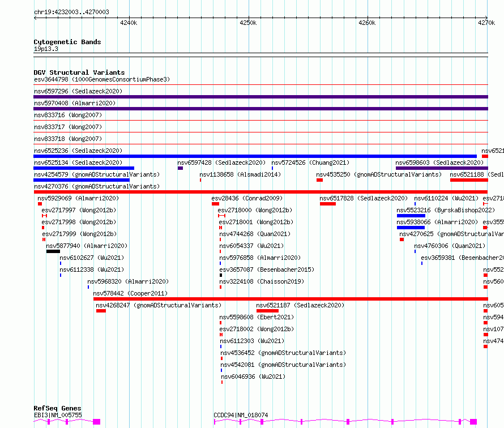Click the RefSeq Genes track title
Viewport: 504px width, 428px height.
point(58,408)
